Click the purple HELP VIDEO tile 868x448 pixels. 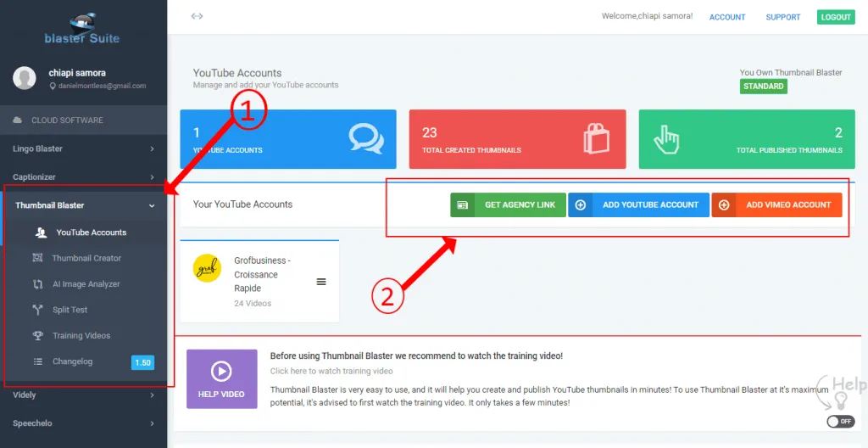tap(222, 379)
